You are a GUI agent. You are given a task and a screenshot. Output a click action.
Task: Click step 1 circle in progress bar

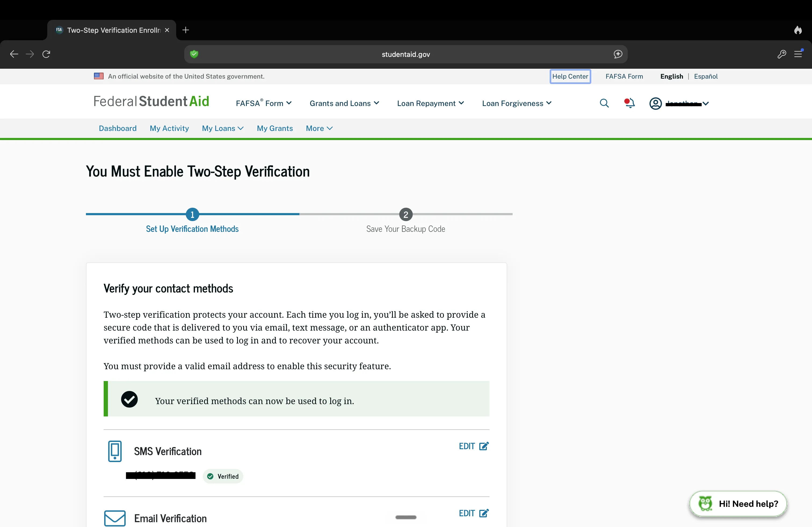click(x=193, y=214)
